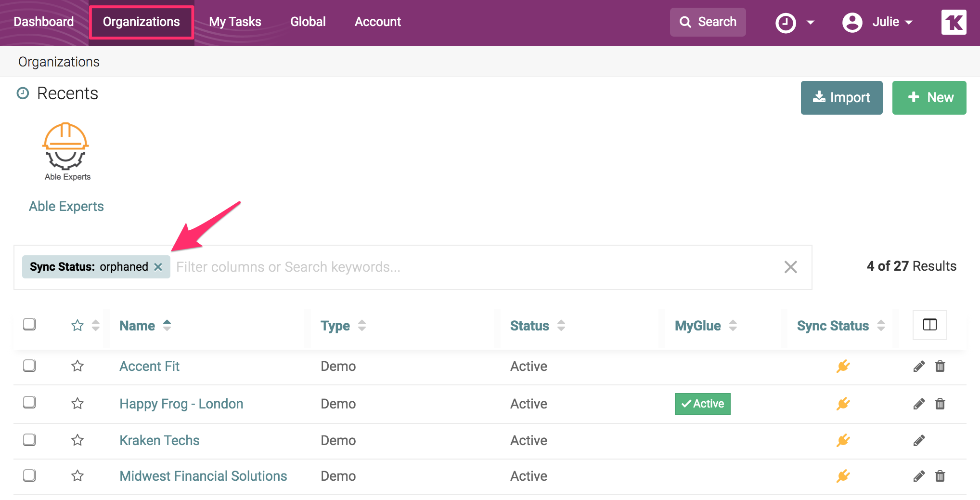Sort by the Status column arrows
The height and width of the screenshot is (500, 980).
(x=561, y=326)
